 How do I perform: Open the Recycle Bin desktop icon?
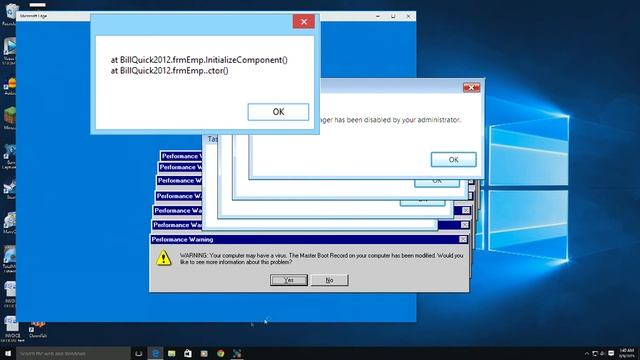[x=10, y=13]
